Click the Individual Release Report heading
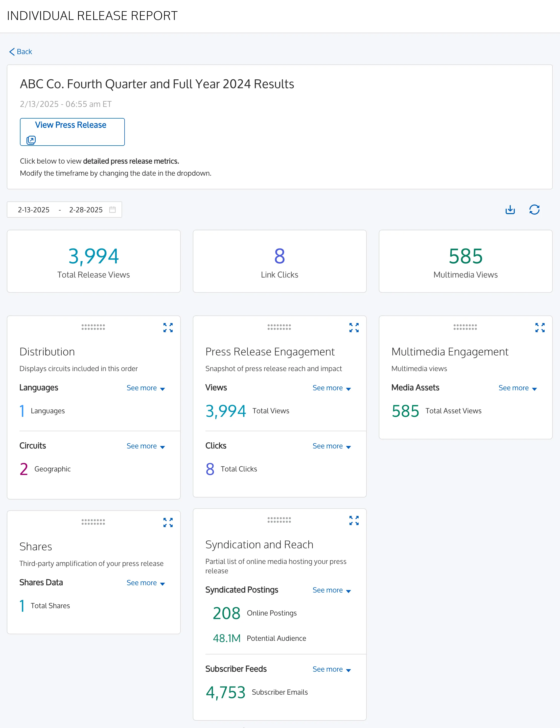This screenshot has width=560, height=728. click(92, 16)
